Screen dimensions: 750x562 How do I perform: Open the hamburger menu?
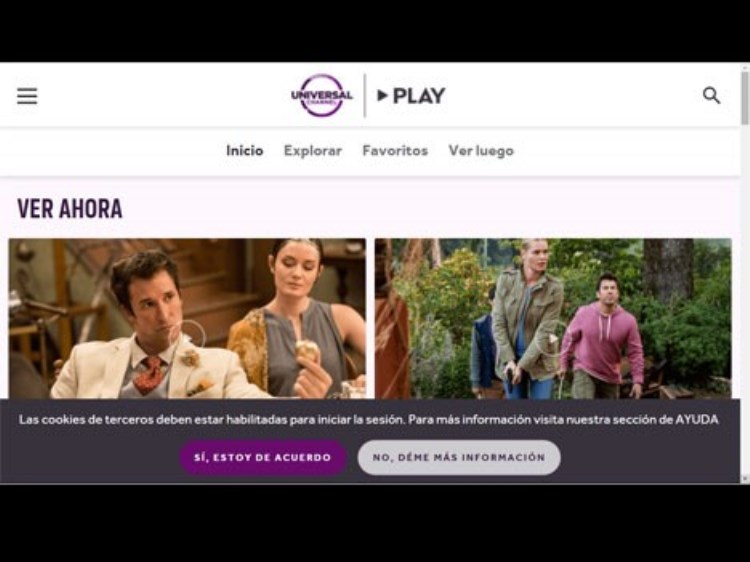coord(27,96)
